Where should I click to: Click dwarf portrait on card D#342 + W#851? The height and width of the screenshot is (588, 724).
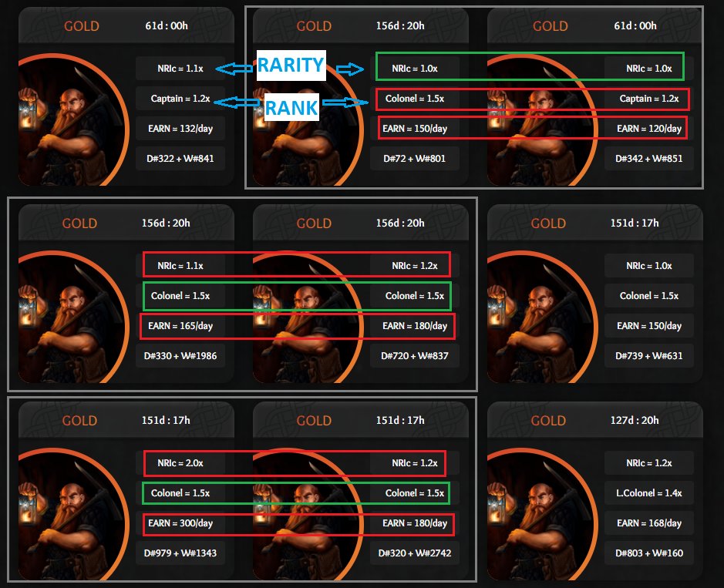point(542,119)
